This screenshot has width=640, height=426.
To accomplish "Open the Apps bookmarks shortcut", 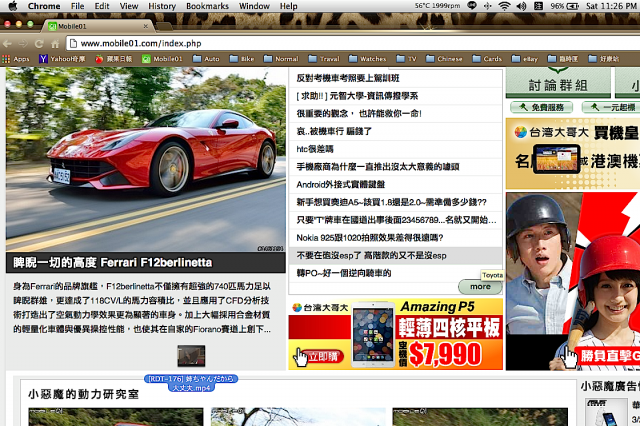I will click(16, 59).
